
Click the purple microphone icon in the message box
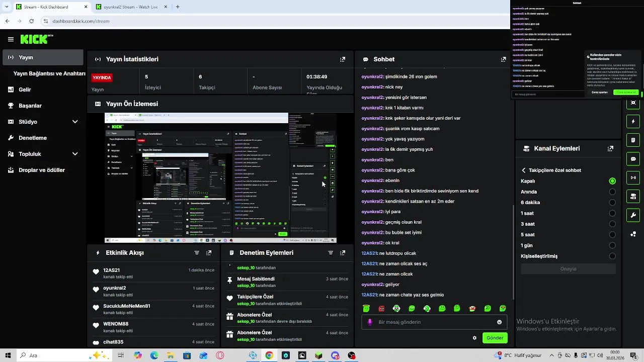(370, 322)
